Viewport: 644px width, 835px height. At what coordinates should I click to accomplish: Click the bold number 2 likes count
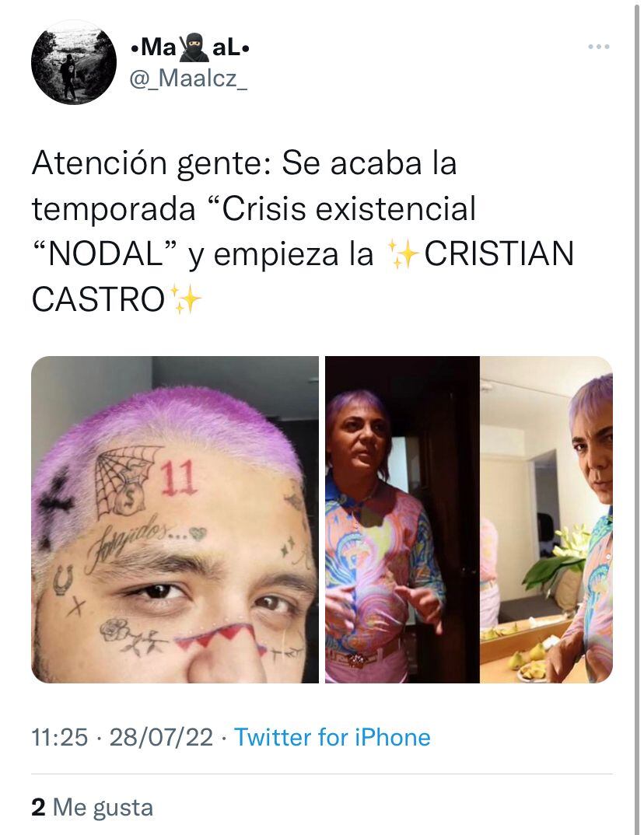click(38, 807)
